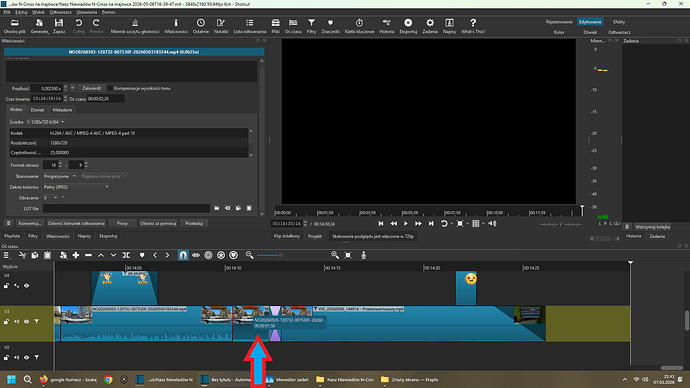Open the Właściwości toolbar icon
This screenshot has height=388, width=690.
click(x=176, y=26)
